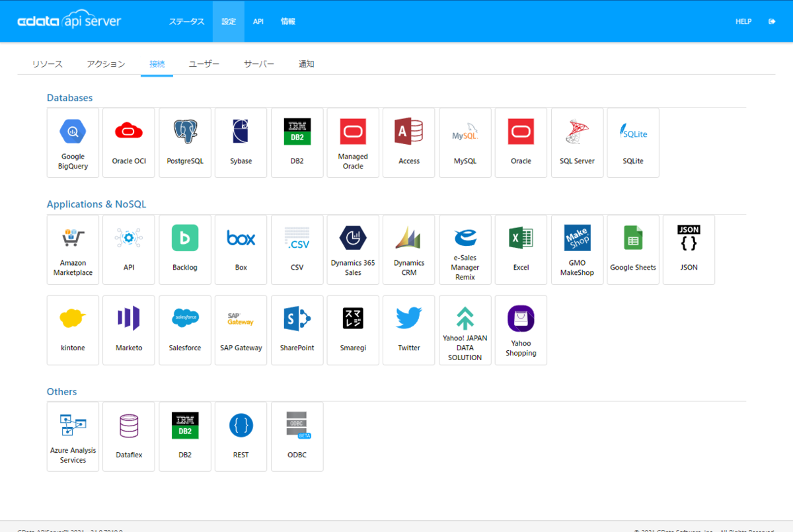Image resolution: width=793 pixels, height=532 pixels.
Task: Switch to the アクション tab
Action: (x=106, y=64)
